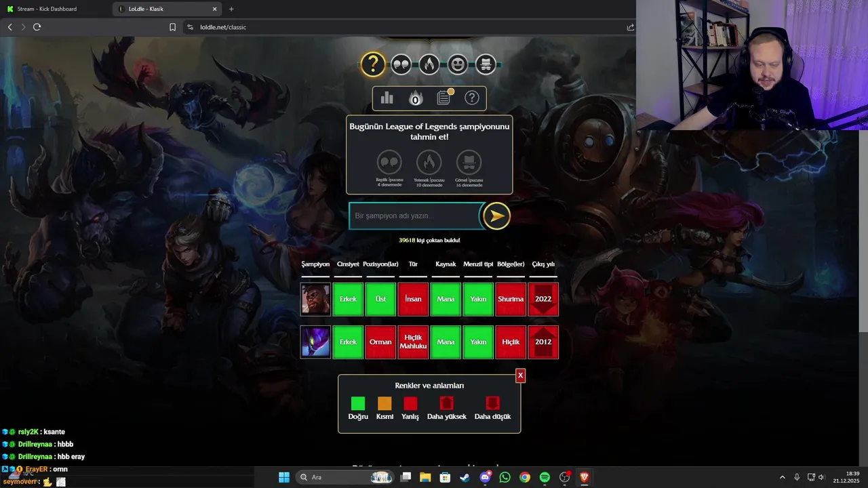This screenshot has width=868, height=488.
Task: Open Spotify from the taskbar
Action: [x=545, y=477]
